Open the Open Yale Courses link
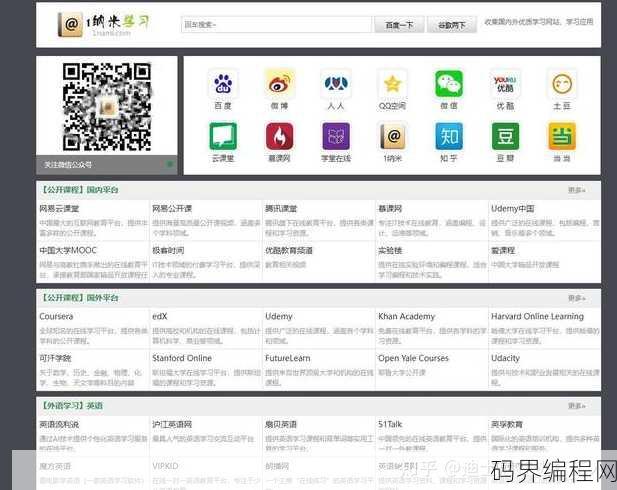Image resolution: width=617 pixels, height=490 pixels. 413,358
